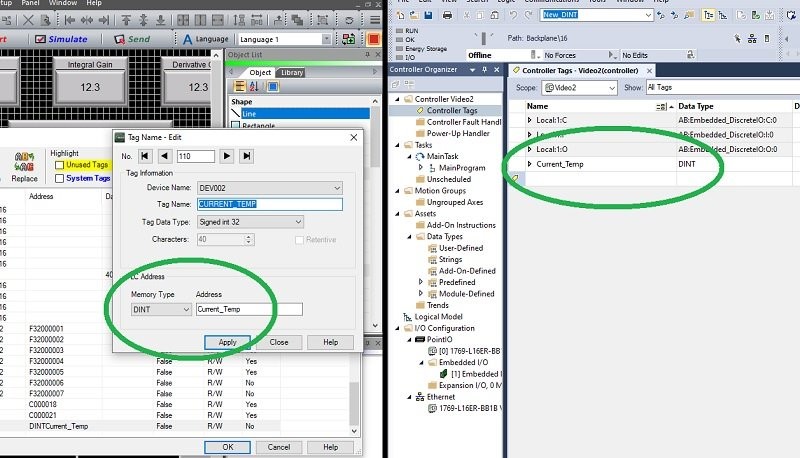Click the Tag Name field with CURRENT_TEMP
800x458 pixels.
269,204
